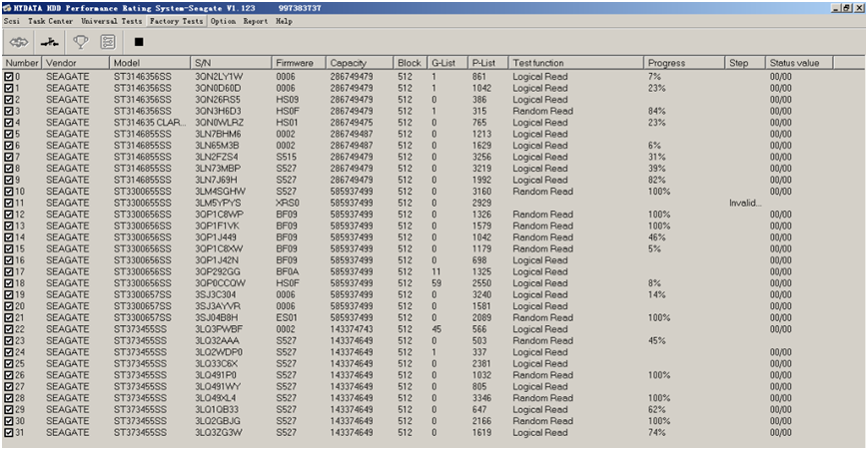Click serial number 3QP0CCQW
868x450 pixels.
(x=220, y=283)
